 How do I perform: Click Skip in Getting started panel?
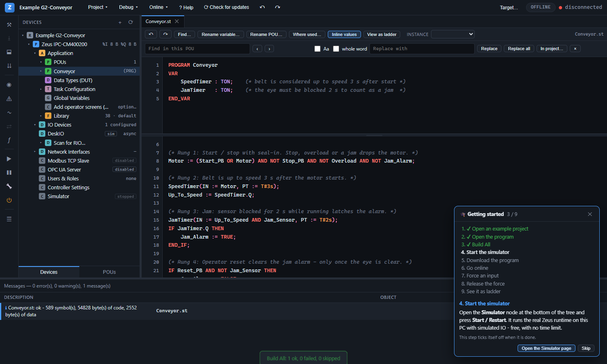coord(586,348)
